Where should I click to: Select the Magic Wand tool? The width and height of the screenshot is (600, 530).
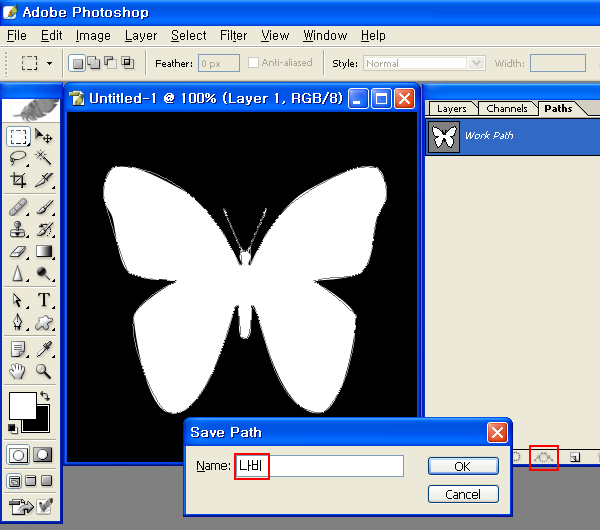[x=44, y=158]
